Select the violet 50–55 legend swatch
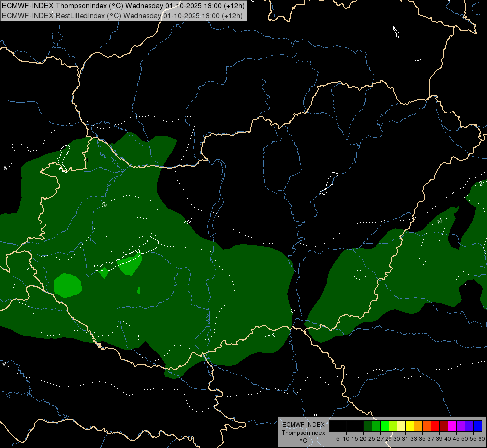The width and height of the screenshot is (487, 448). click(469, 426)
